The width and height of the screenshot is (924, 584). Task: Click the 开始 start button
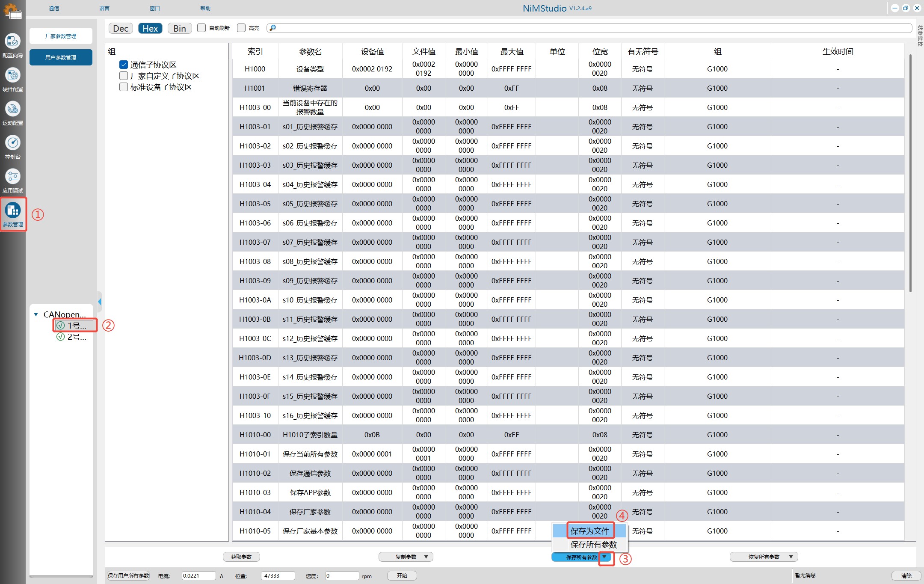pos(402,575)
